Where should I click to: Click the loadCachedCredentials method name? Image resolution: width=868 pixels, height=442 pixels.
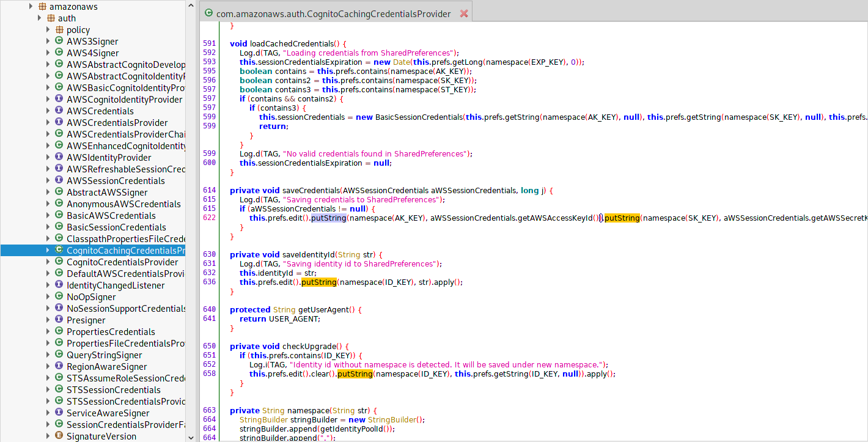point(292,44)
